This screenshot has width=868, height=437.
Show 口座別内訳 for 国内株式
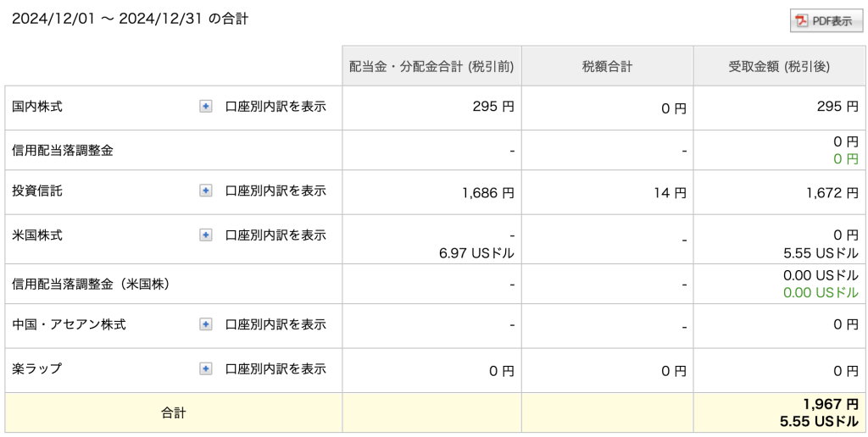(275, 107)
